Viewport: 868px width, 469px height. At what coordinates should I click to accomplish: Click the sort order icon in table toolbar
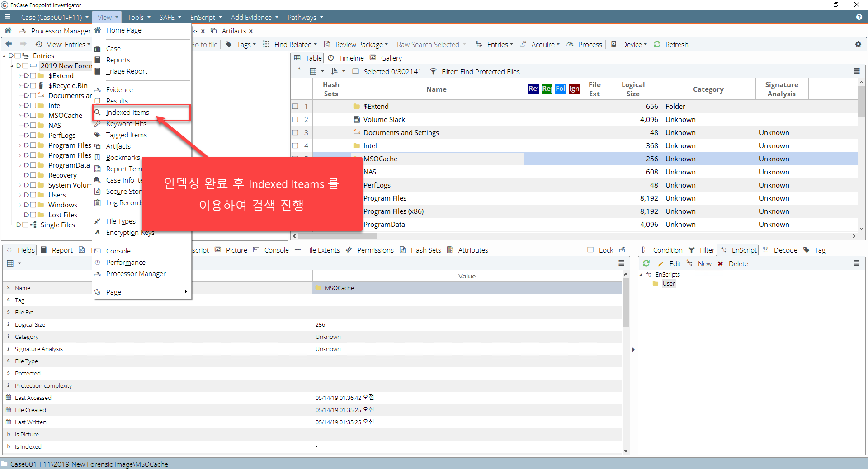tap(335, 71)
